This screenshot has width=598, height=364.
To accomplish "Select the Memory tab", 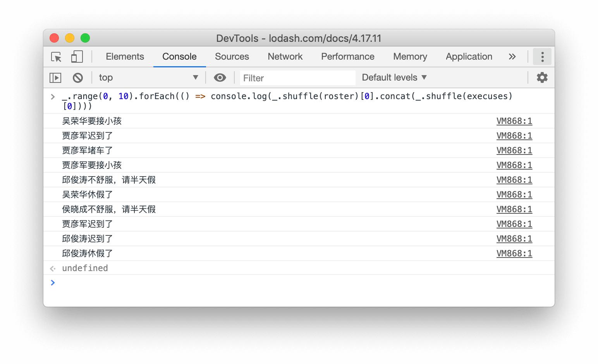I will pos(410,57).
